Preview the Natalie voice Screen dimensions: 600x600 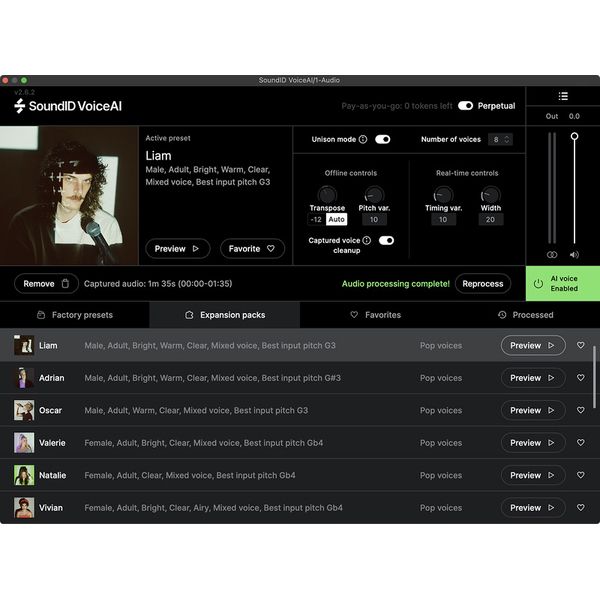click(x=533, y=475)
